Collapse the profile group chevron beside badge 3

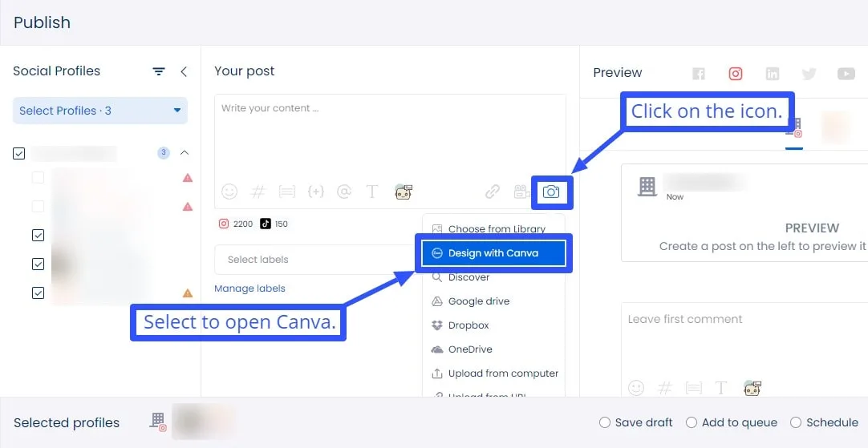point(185,152)
